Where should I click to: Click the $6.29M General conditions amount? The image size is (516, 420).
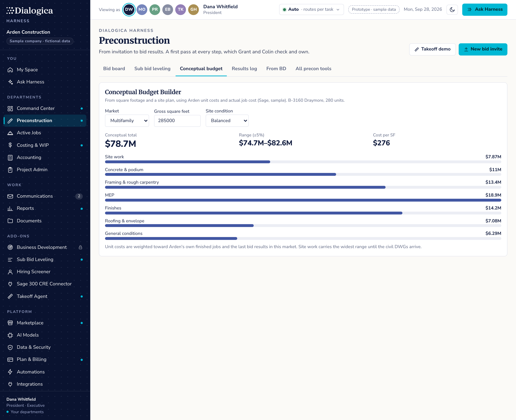tap(493, 233)
